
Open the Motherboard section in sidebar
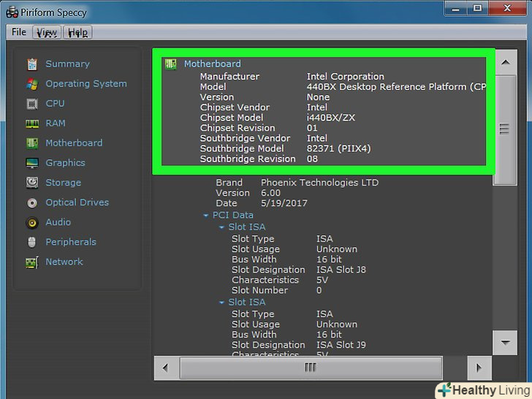pyautogui.click(x=74, y=143)
